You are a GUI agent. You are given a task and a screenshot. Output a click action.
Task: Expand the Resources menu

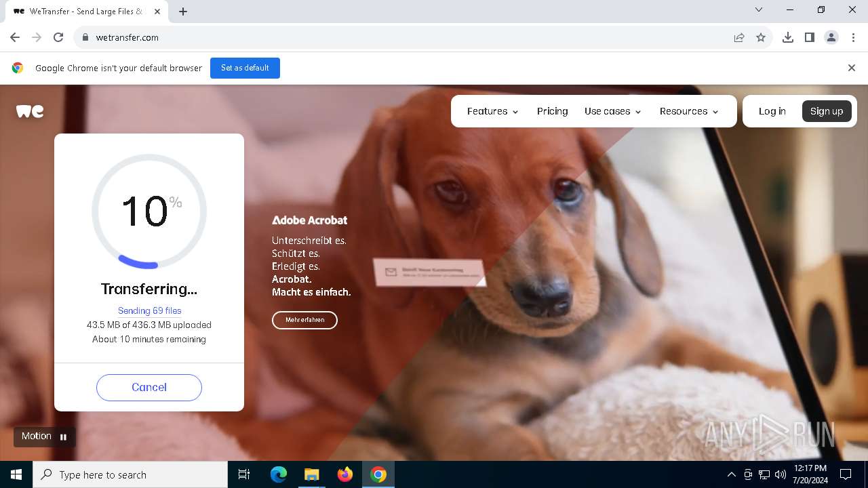click(689, 111)
